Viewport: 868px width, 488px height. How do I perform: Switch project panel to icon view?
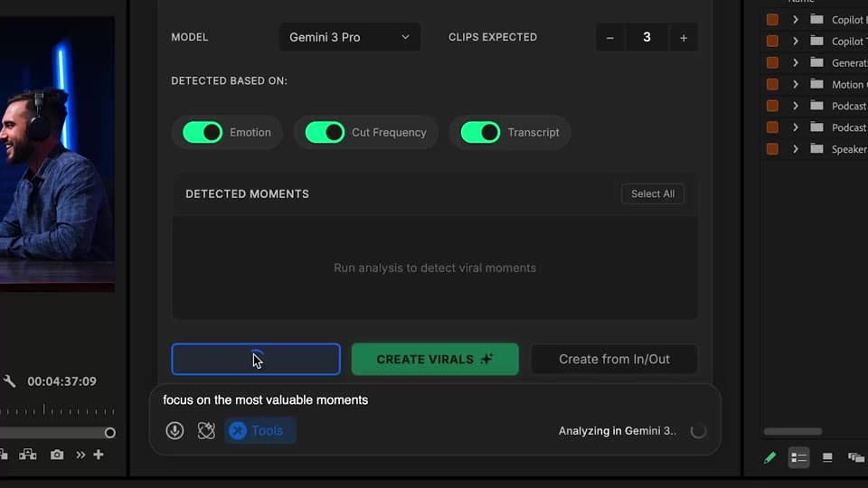[827, 457]
